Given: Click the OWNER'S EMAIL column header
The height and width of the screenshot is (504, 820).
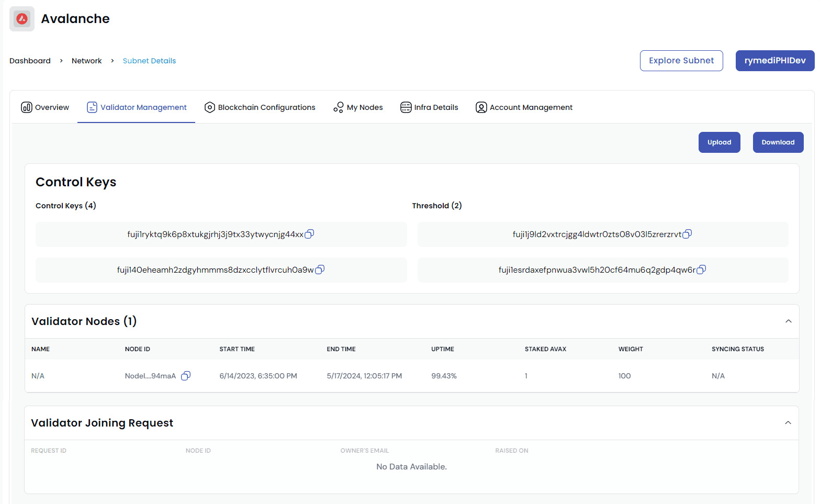Looking at the screenshot, I should [x=365, y=451].
